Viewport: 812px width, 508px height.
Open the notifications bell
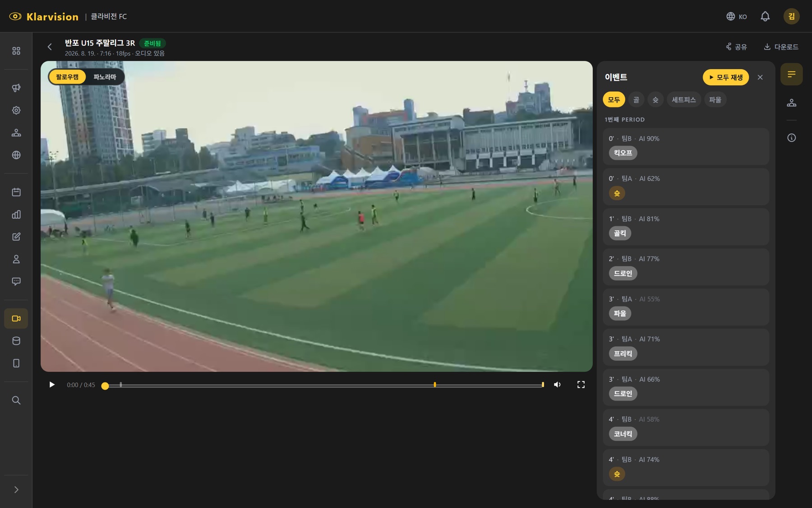[765, 16]
